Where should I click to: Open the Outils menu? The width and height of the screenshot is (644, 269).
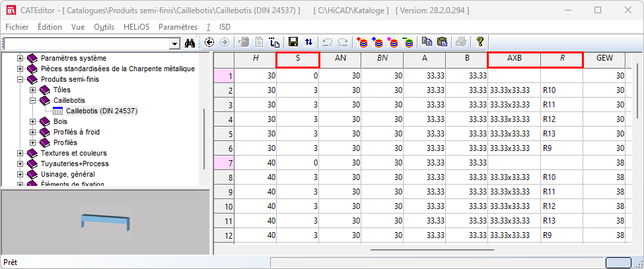pos(104,27)
